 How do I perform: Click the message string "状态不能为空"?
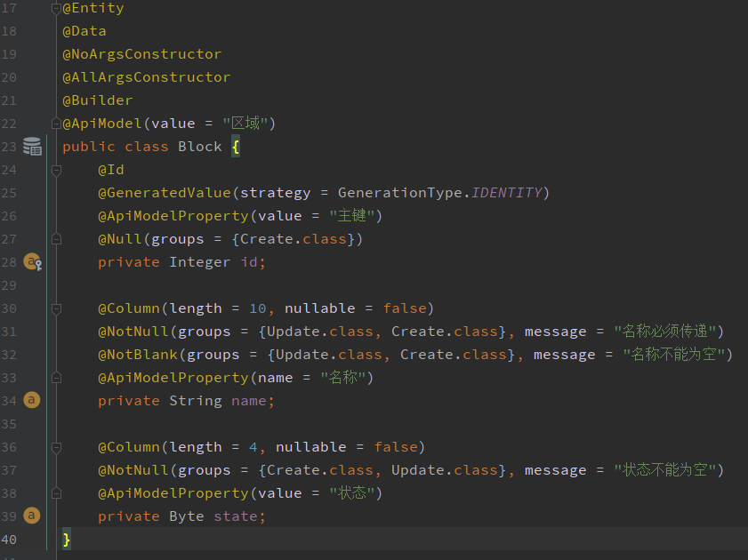(x=664, y=469)
